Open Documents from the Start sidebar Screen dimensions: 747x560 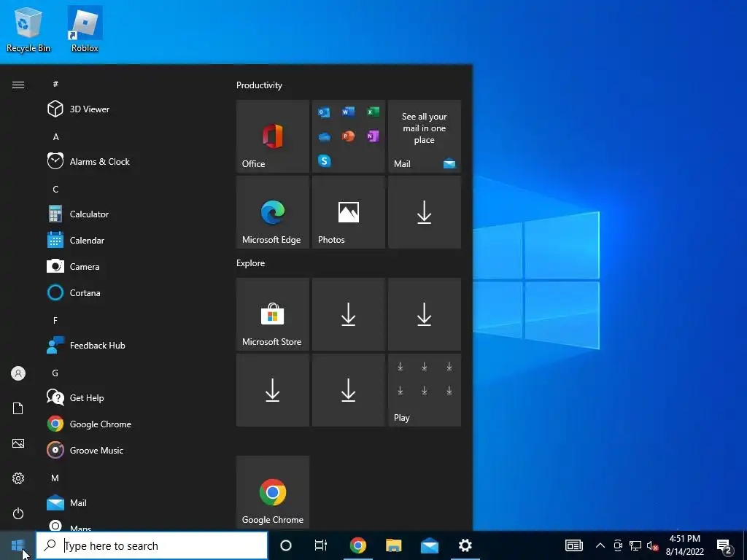[18, 408]
